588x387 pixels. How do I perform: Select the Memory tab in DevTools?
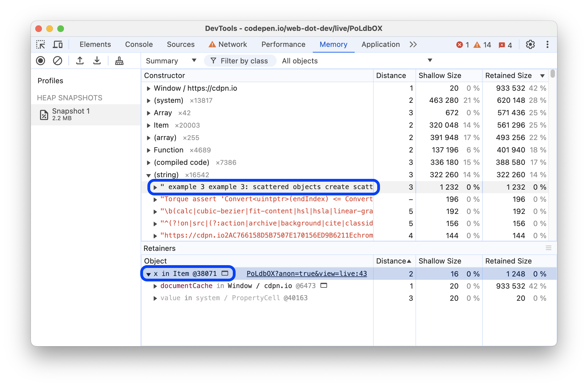click(x=332, y=44)
